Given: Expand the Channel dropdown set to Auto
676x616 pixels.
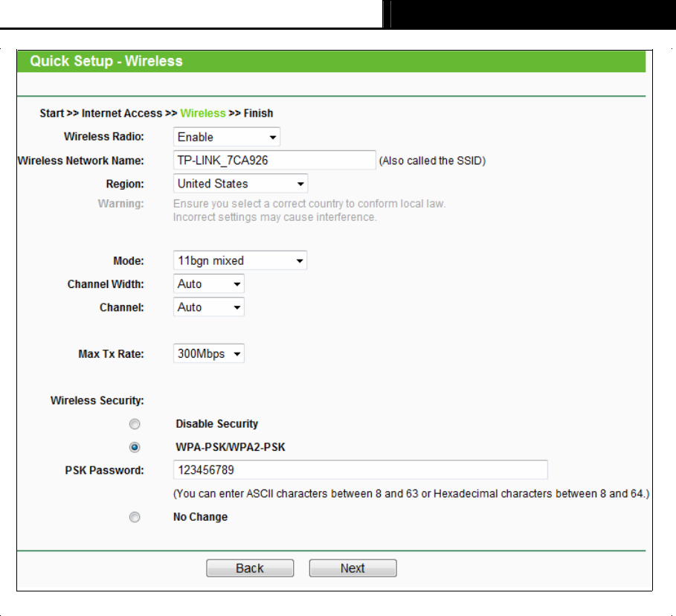Looking at the screenshot, I should 209,307.
